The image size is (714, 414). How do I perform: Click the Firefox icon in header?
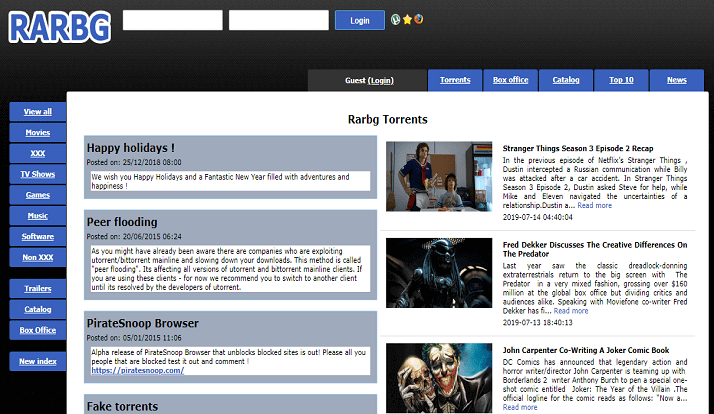click(x=418, y=19)
